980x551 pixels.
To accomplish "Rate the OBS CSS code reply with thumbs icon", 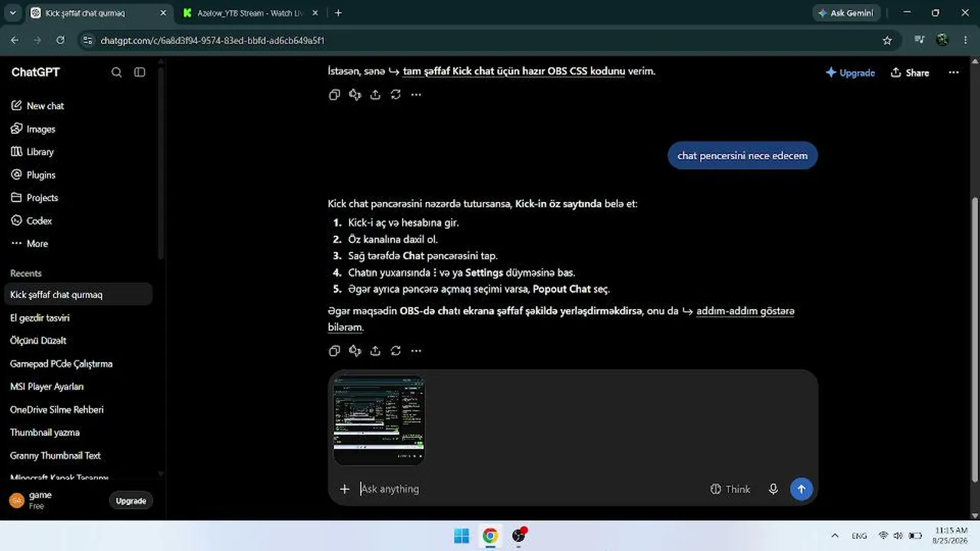I will pos(355,95).
